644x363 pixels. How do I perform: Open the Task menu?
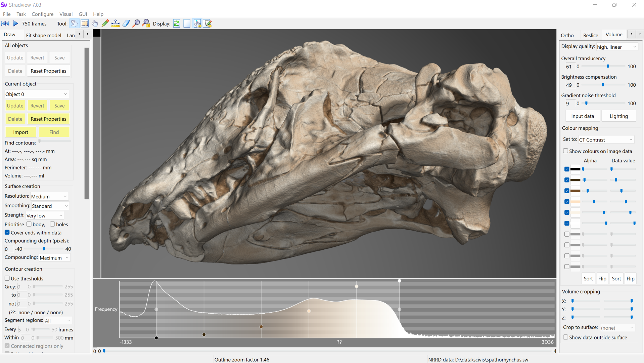pyautogui.click(x=21, y=14)
